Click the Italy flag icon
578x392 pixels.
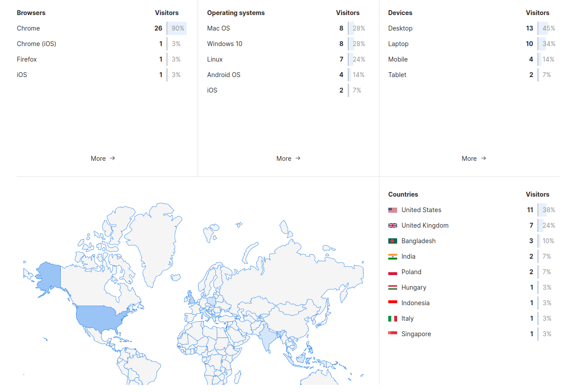click(x=393, y=318)
